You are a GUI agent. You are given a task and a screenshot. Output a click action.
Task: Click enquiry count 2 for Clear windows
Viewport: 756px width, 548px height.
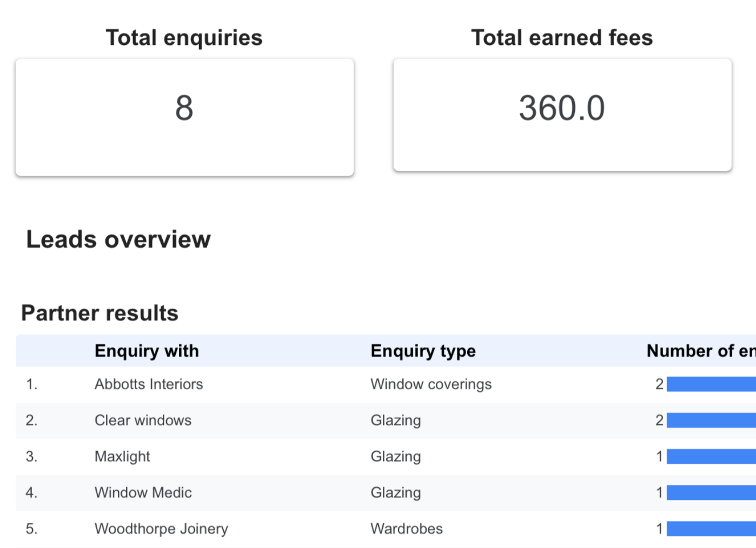point(659,420)
